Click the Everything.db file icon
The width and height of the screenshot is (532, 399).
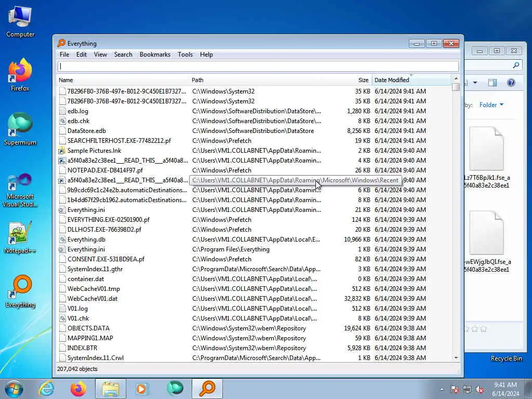coord(62,240)
